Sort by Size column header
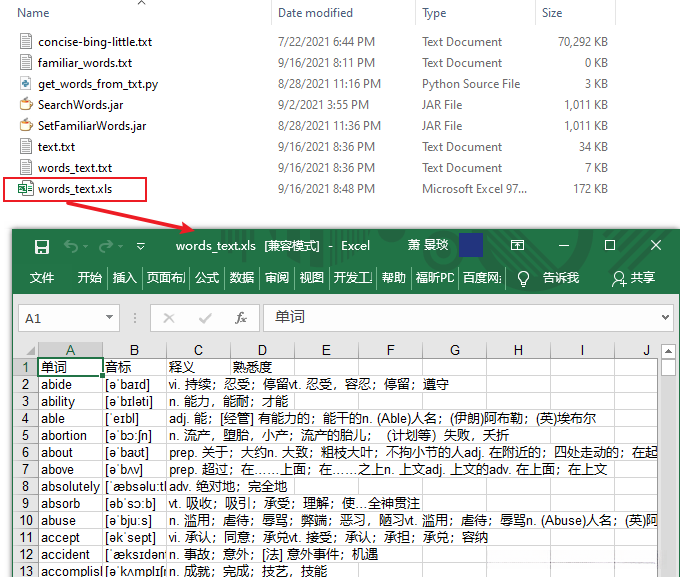The image size is (680, 577). (x=552, y=13)
